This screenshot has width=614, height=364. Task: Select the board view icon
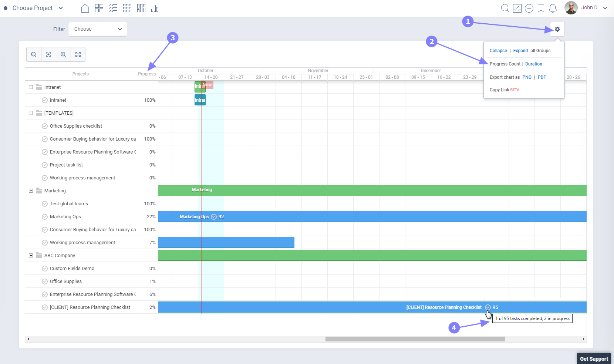tap(99, 8)
